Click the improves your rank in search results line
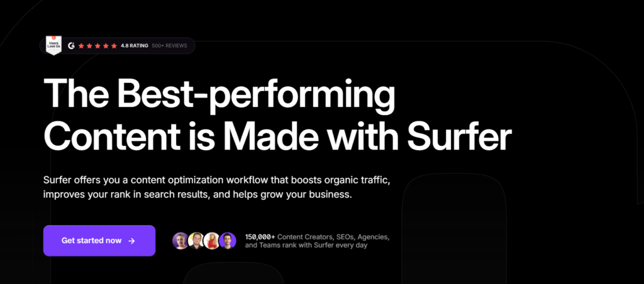Image resolution: width=644 pixels, height=284 pixels. tap(197, 194)
